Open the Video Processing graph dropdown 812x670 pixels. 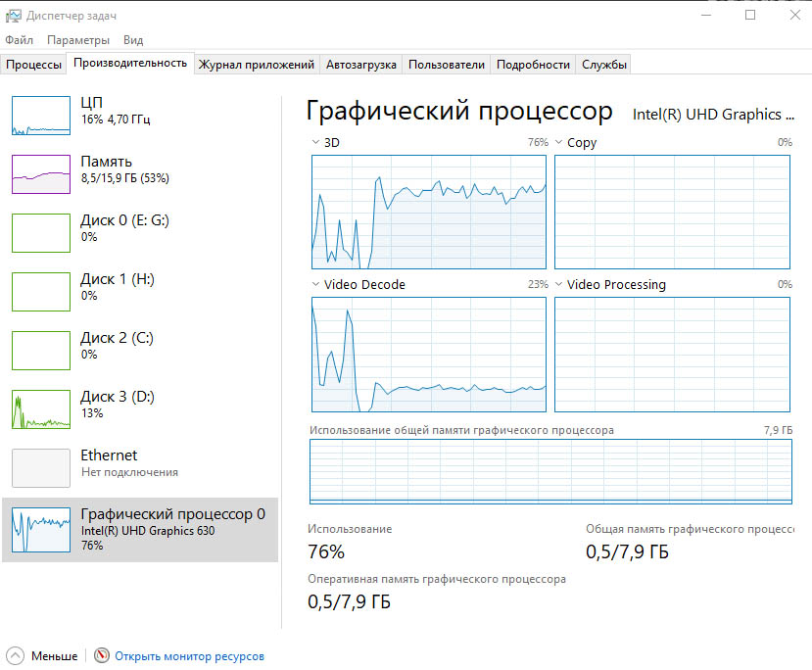click(x=559, y=285)
